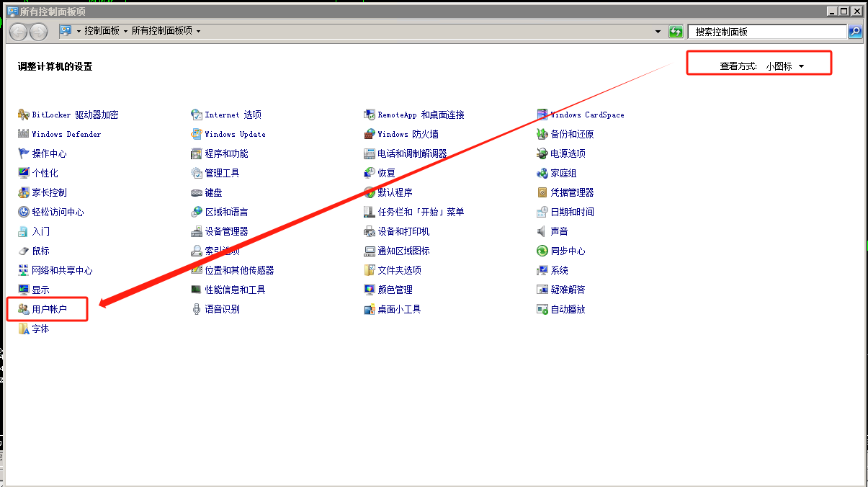
Task: Open the Windows 防火墙 icon
Action: pos(370,134)
